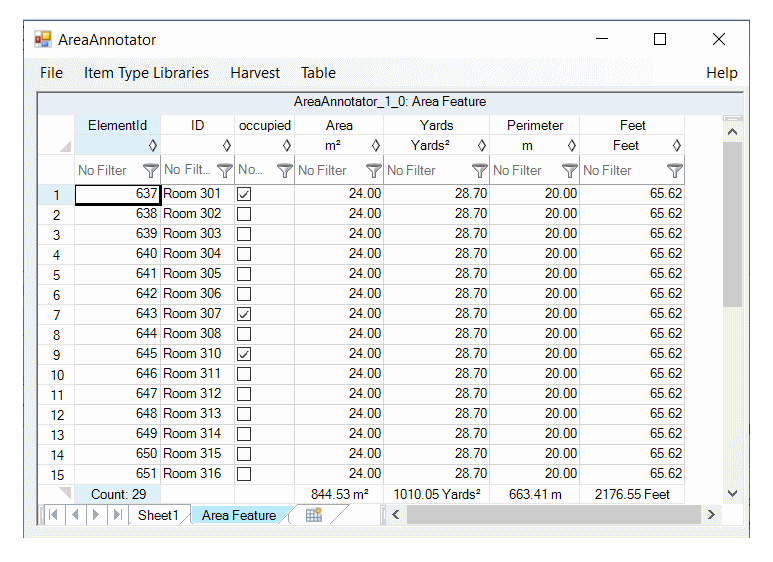Go to previous sheet navigation arrow
Image resolution: width=773 pixels, height=562 pixels.
pyautogui.click(x=75, y=515)
